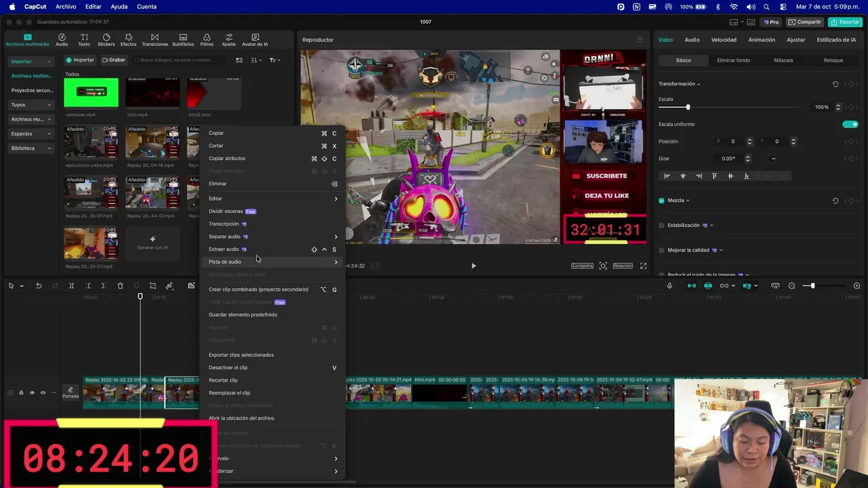Switch media library to grid view icon
Screen dimensions: 868x488
[x=239, y=60]
